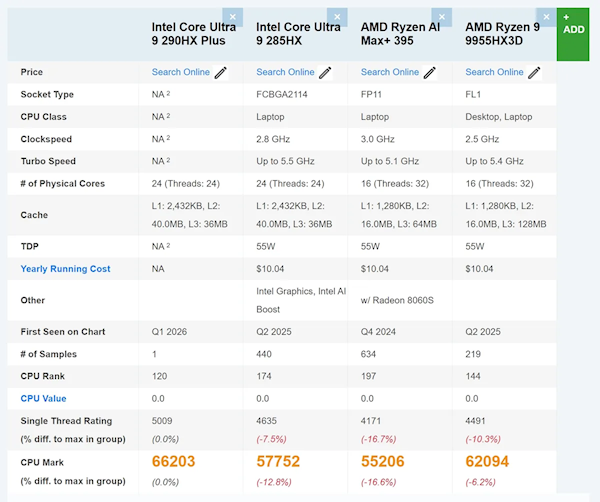The height and width of the screenshot is (502, 600).
Task: Edit price pencil for Core Ultra 9 290HX Plus
Action: [221, 73]
